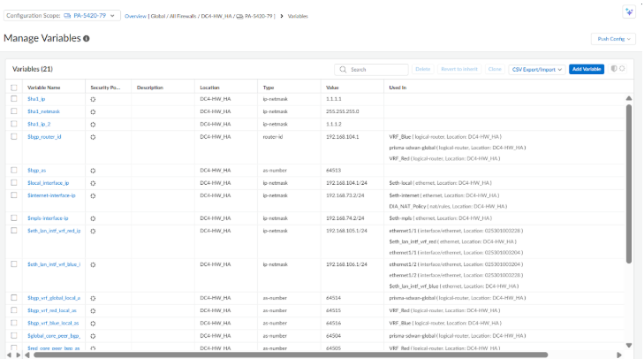
Task: Click the security posture icon for $internet-interface-ip
Action: point(93,195)
